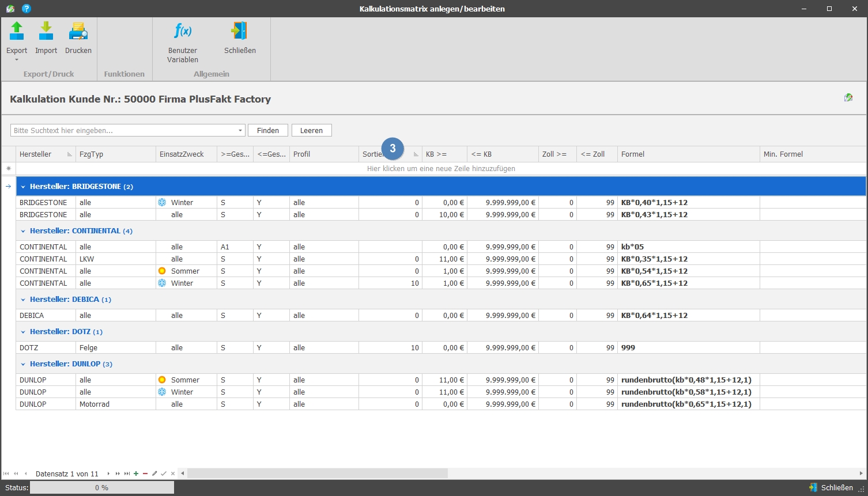Click the horizontal scrollbar left arrow
Viewport: 868px width, 496px height.
click(183, 474)
